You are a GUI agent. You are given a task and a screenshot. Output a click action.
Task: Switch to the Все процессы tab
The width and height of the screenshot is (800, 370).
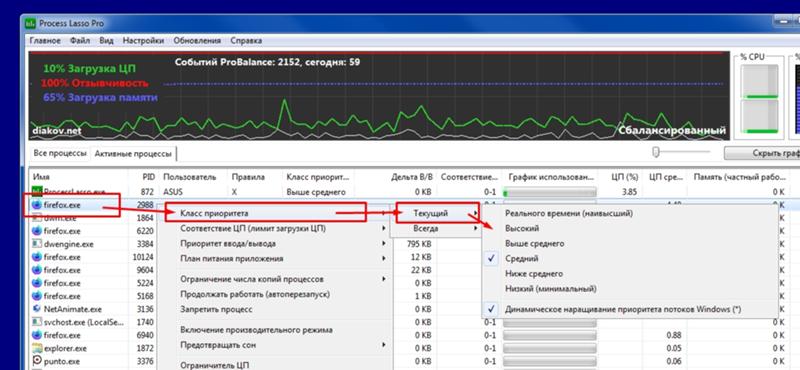[x=60, y=153]
